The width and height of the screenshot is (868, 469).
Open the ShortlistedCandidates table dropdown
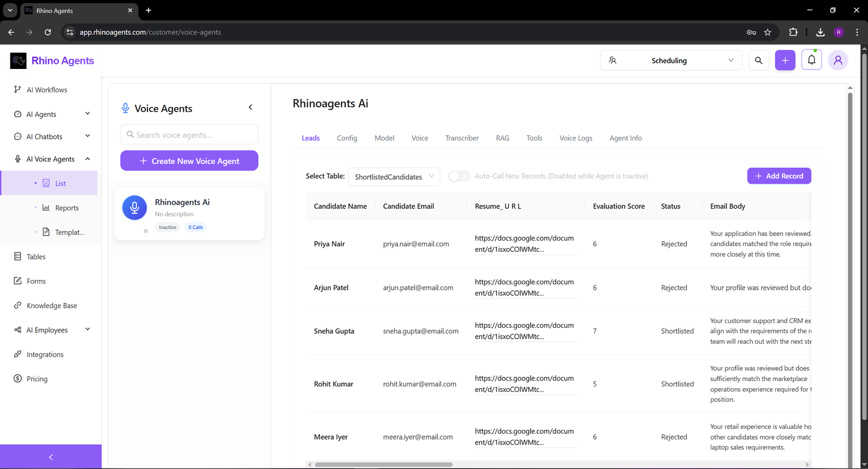(394, 177)
